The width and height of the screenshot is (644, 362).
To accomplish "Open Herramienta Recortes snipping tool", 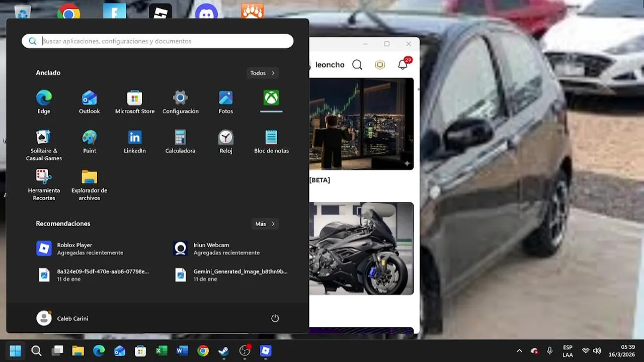I will click(x=44, y=185).
